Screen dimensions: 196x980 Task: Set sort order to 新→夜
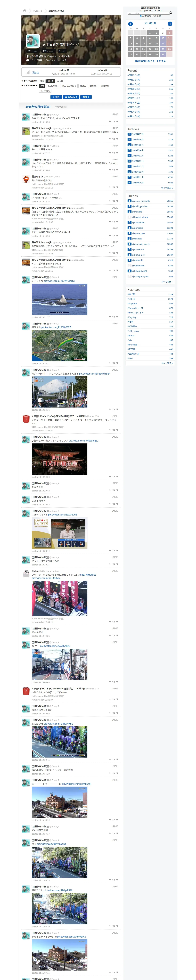pos(51,81)
